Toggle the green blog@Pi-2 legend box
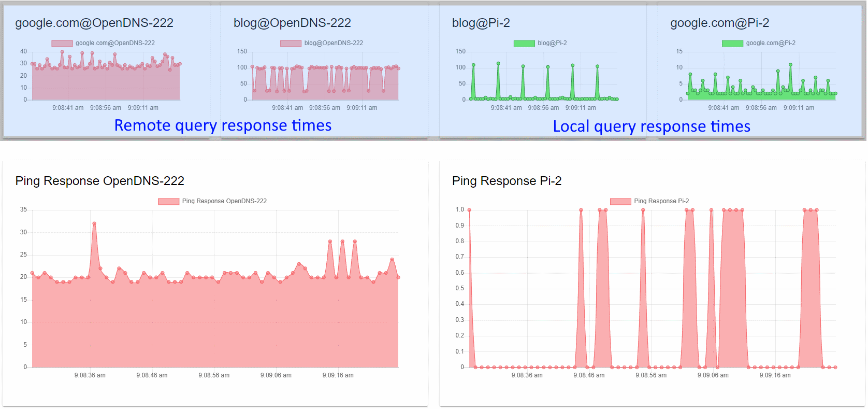This screenshot has height=409, width=868. (524, 43)
